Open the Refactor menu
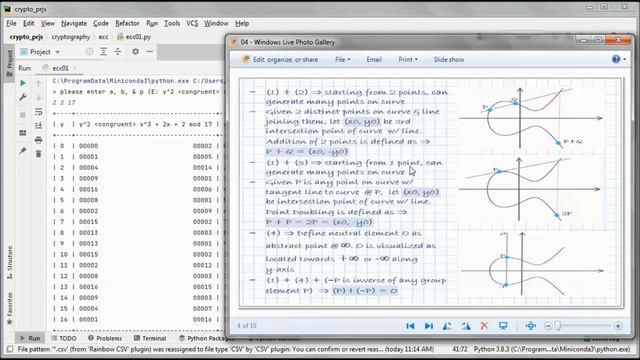 pos(127,23)
